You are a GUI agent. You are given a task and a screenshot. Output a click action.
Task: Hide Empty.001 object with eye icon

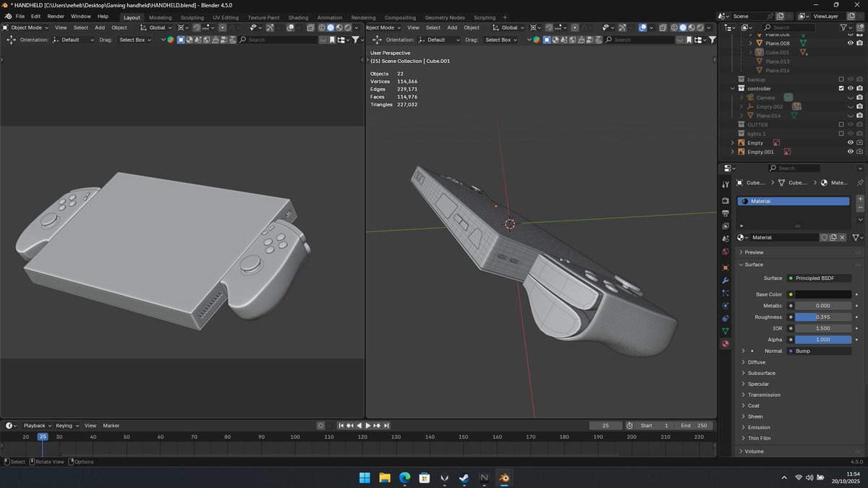(851, 152)
